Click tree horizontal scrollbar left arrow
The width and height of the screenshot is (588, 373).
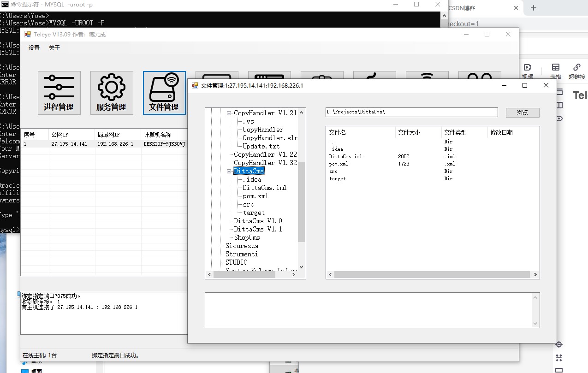pos(209,275)
